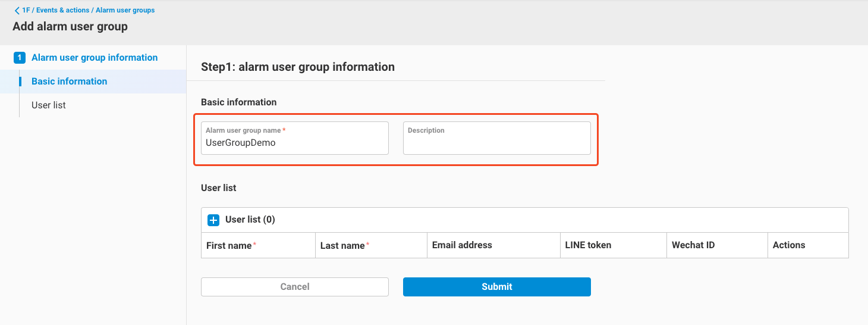Viewport: 868px width, 325px height.
Task: Click the Last name column header
Action: pyautogui.click(x=342, y=245)
